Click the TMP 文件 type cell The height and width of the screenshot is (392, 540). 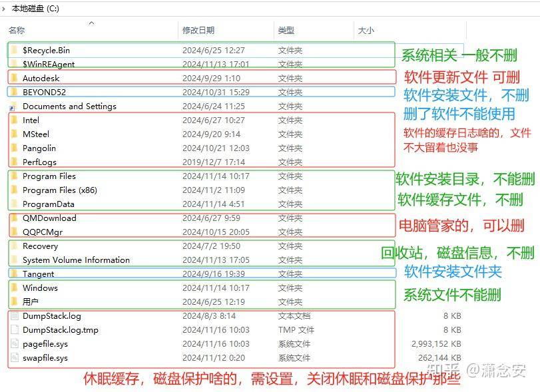[x=296, y=329]
